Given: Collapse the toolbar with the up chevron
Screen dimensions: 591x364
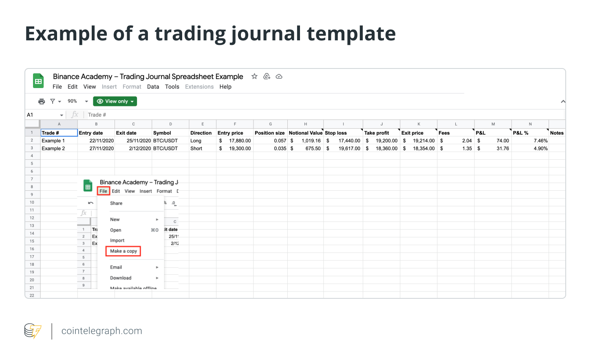Looking at the screenshot, I should point(563,101).
